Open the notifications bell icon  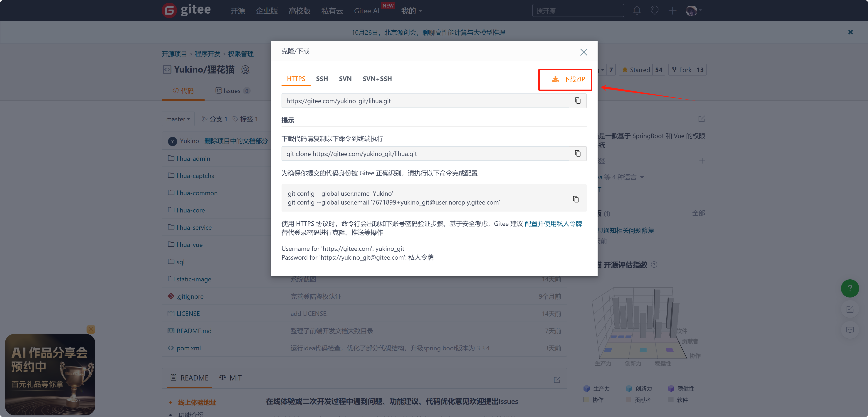click(636, 11)
